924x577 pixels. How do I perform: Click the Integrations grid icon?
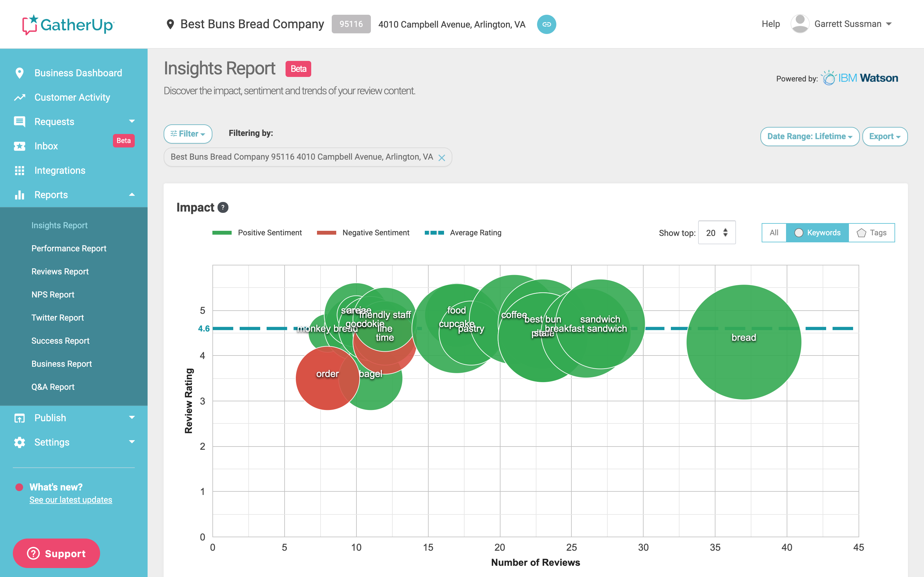click(x=20, y=171)
